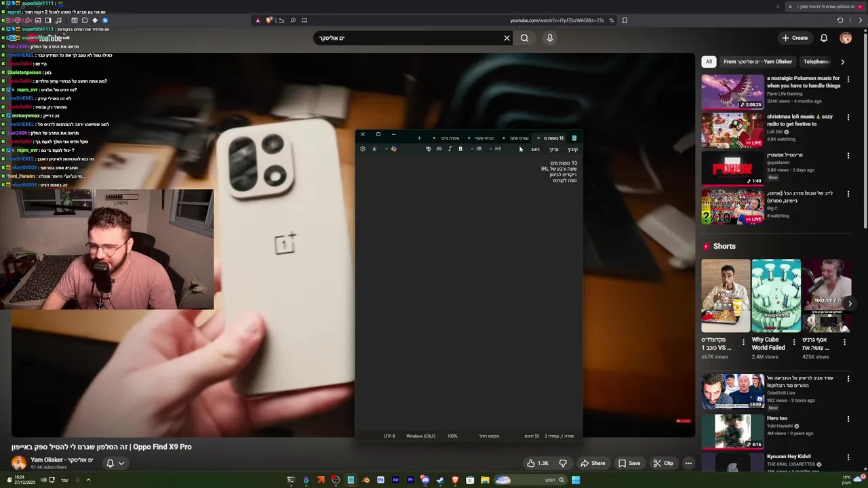
Task: Open options for the Pokemon music video
Action: coord(848,78)
